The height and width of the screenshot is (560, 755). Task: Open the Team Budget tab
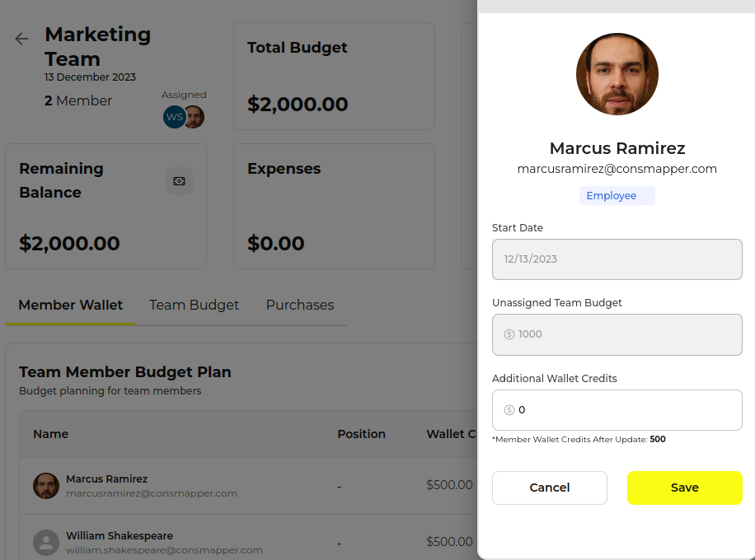pyautogui.click(x=194, y=305)
